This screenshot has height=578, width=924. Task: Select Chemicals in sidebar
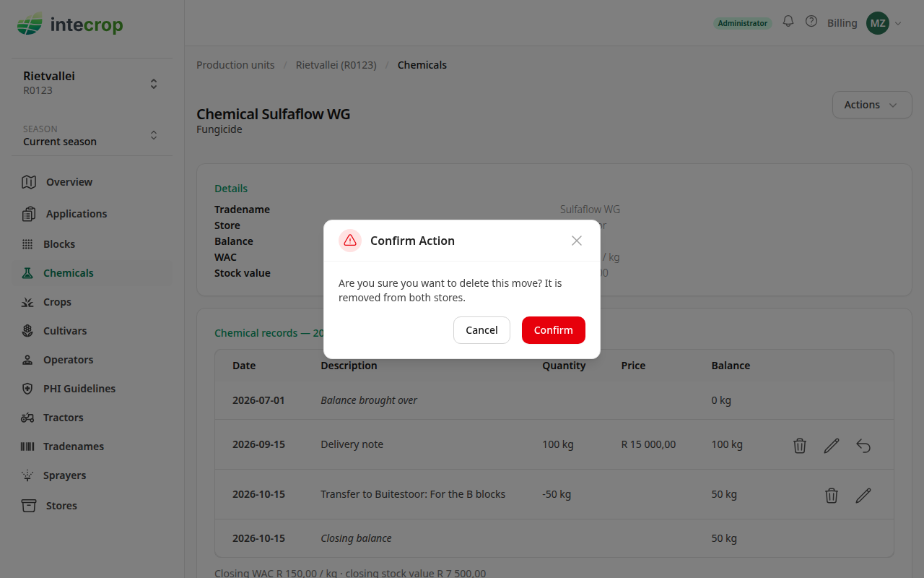pyautogui.click(x=92, y=273)
